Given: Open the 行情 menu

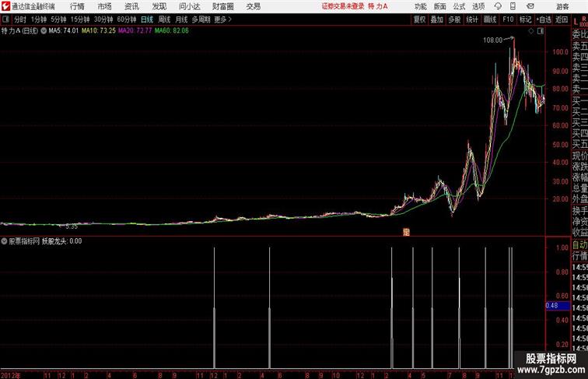Looking at the screenshot, I should pos(77,6).
